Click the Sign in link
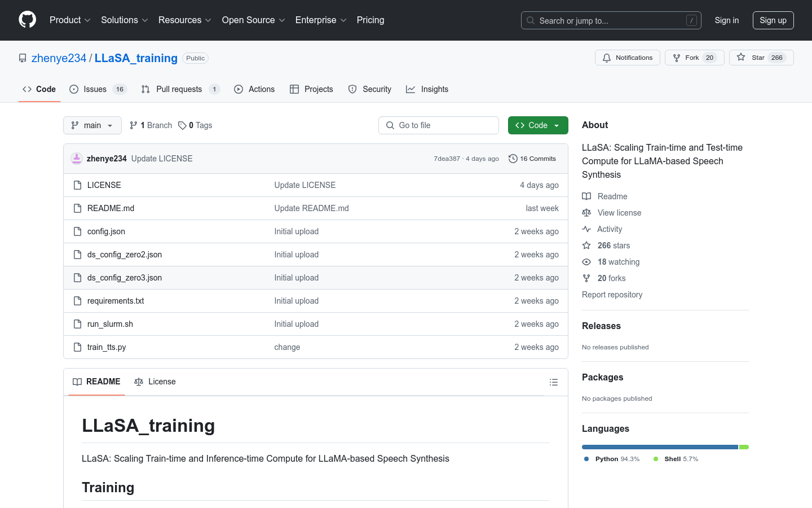 [727, 20]
